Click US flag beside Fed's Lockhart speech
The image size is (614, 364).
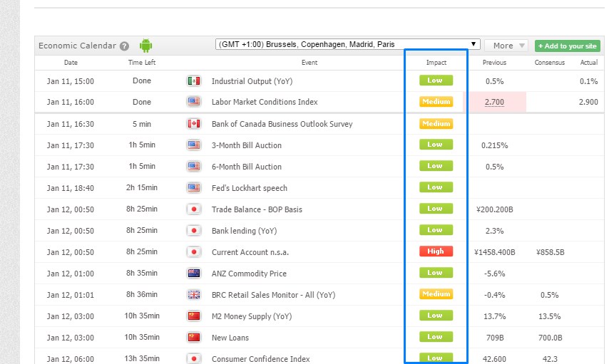tap(193, 188)
